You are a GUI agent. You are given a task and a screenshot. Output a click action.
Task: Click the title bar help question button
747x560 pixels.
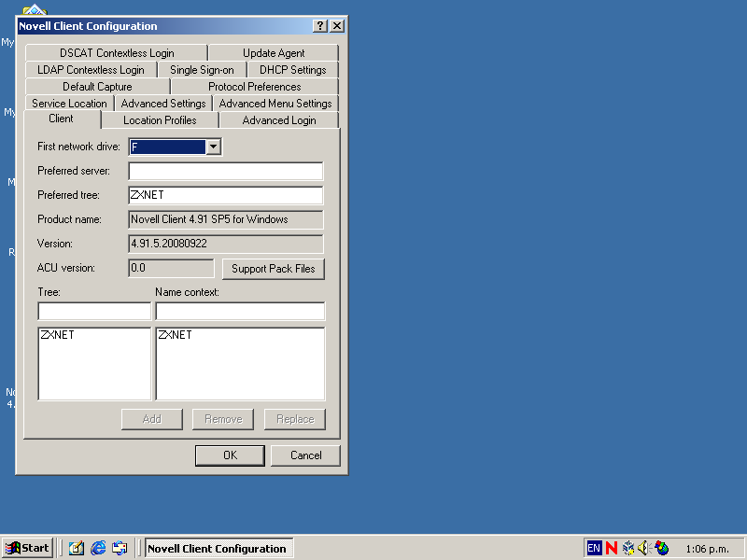320,26
